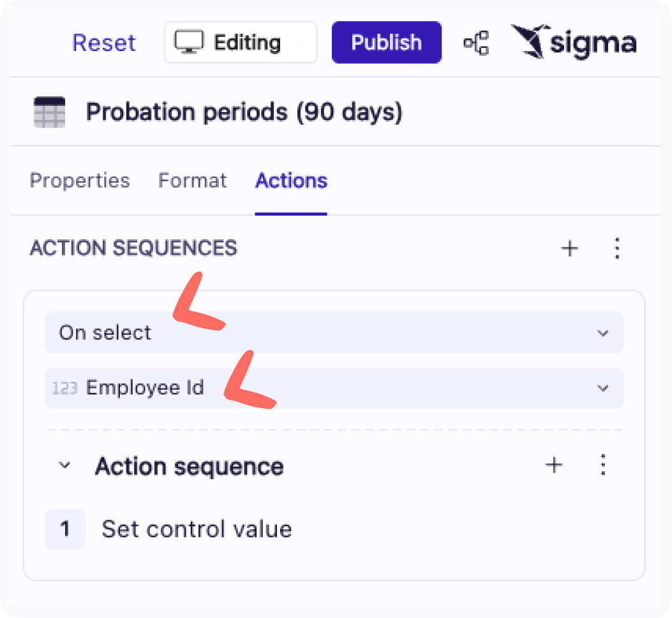This screenshot has height=618, width=672.
Task: Click the Reset link
Action: [104, 42]
